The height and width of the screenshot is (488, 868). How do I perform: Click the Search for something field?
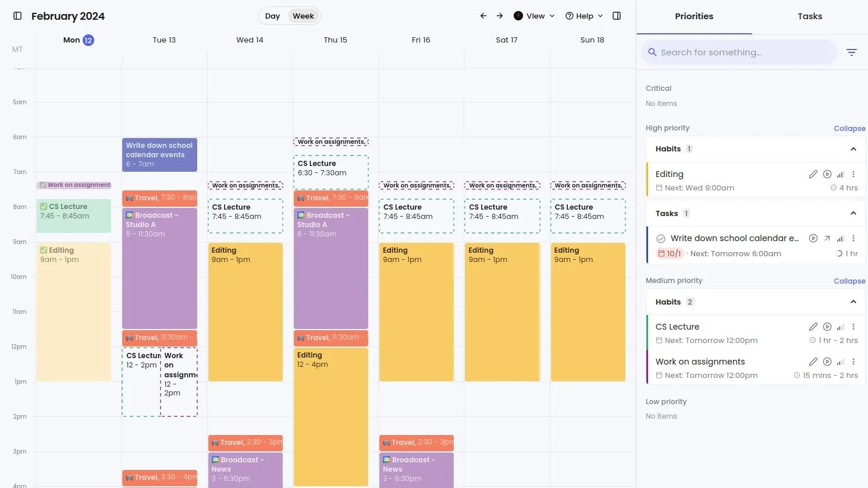point(739,52)
